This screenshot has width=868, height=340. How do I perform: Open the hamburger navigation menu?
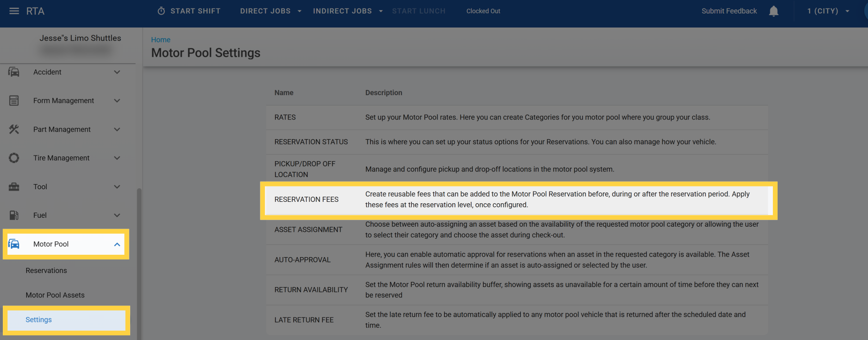click(x=14, y=11)
